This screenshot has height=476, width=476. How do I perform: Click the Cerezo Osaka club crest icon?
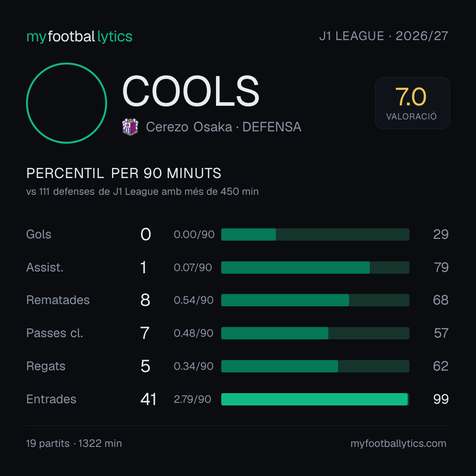point(130,126)
